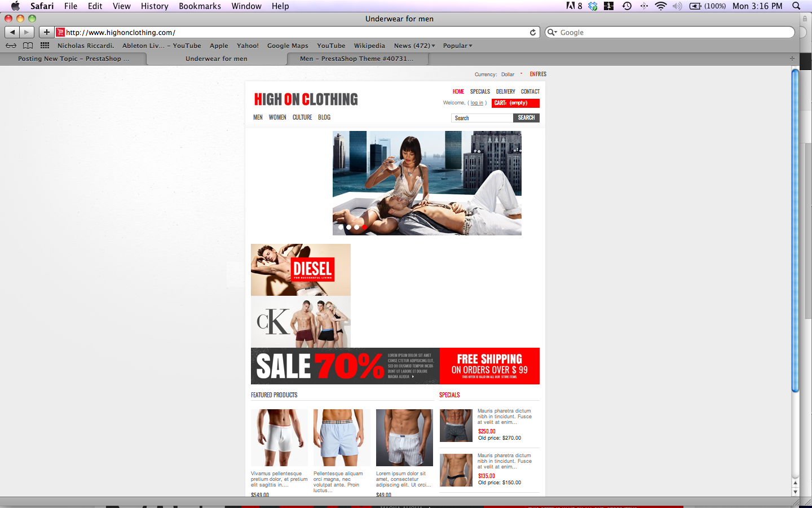812x508 pixels.
Task: Open Spotlight search in the menu bar
Action: click(x=796, y=6)
